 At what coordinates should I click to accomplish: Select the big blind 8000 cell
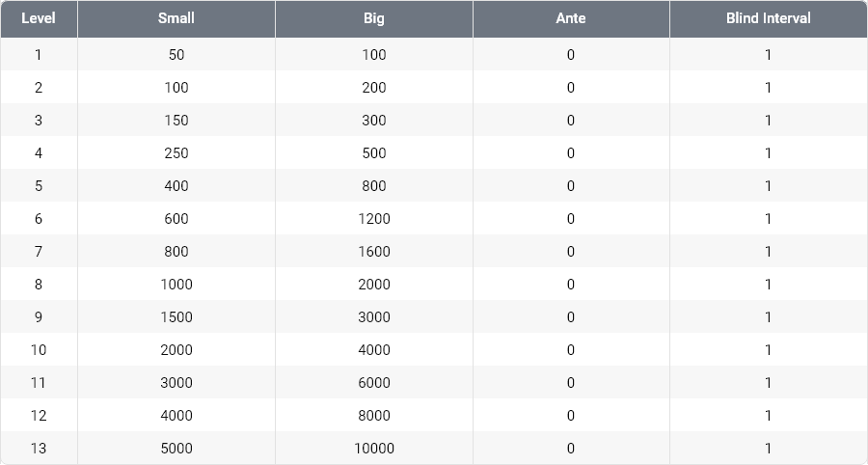(x=374, y=416)
